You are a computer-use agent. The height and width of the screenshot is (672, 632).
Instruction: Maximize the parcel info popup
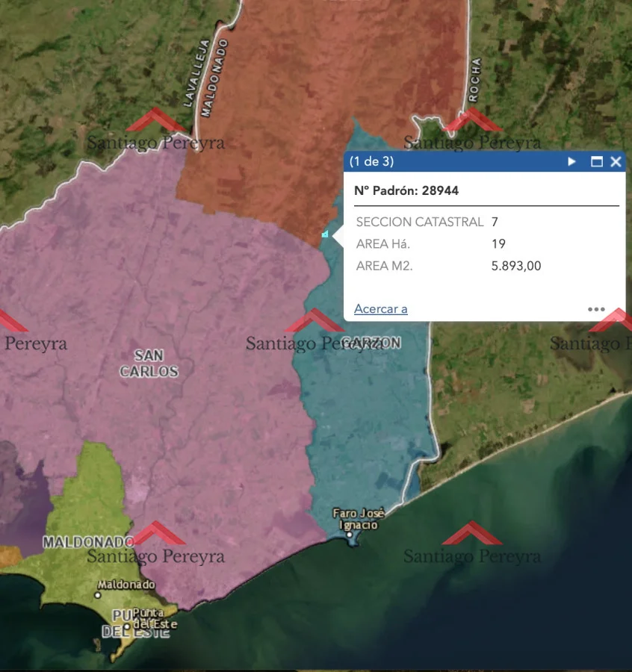coord(597,161)
